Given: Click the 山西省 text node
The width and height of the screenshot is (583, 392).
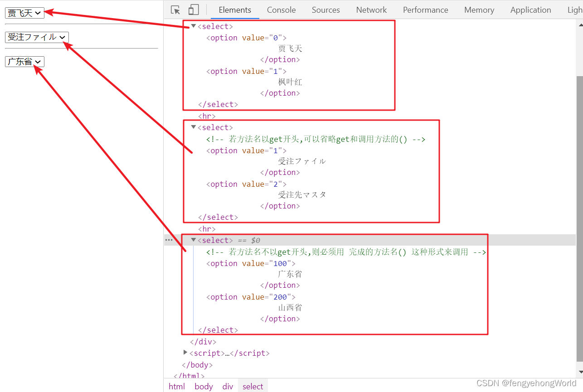Looking at the screenshot, I should (x=290, y=308).
